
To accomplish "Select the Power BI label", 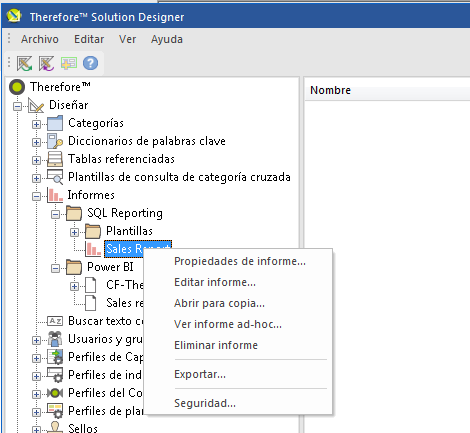I will pos(110,267).
